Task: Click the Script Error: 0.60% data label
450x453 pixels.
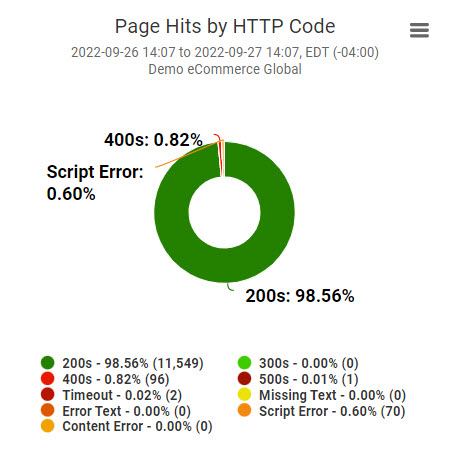Action: pos(95,183)
